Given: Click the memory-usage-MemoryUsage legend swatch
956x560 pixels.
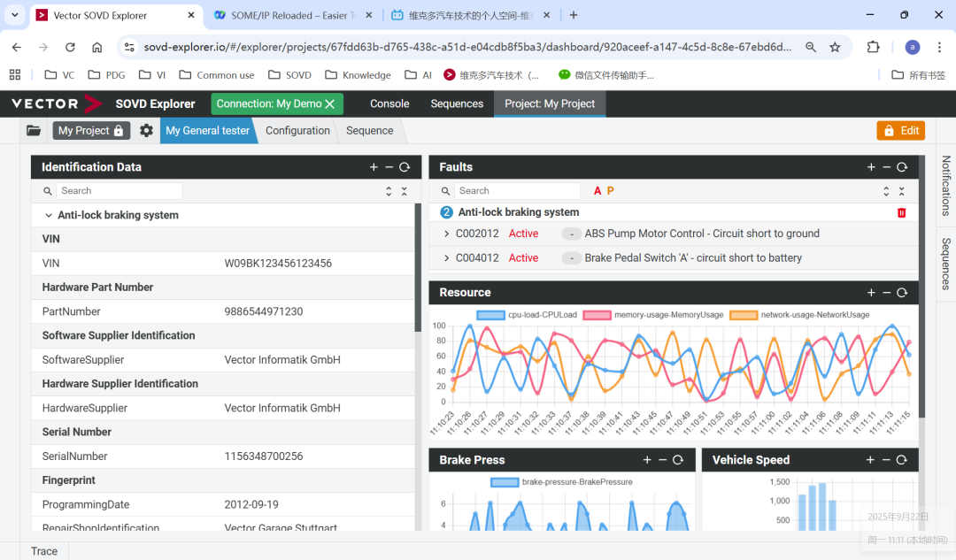Looking at the screenshot, I should coord(598,315).
